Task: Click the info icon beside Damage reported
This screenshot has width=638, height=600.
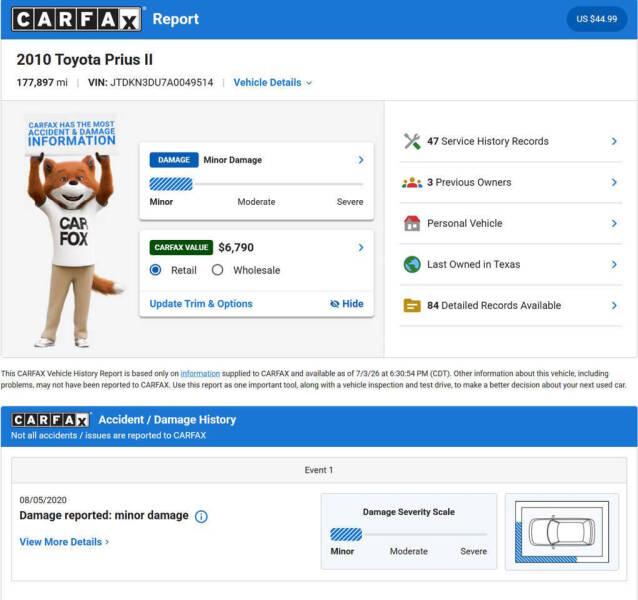Action: coord(201,516)
